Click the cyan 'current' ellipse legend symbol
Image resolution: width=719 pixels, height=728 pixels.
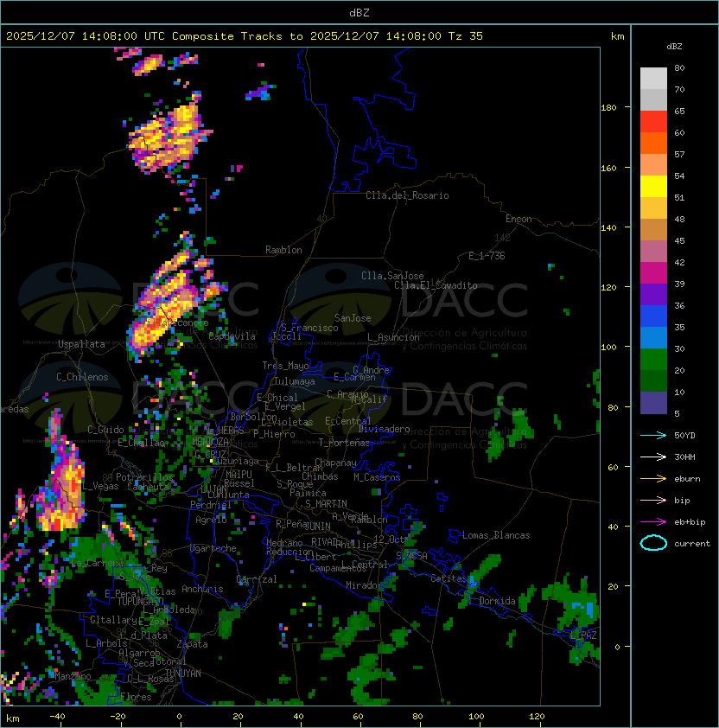pyautogui.click(x=653, y=543)
